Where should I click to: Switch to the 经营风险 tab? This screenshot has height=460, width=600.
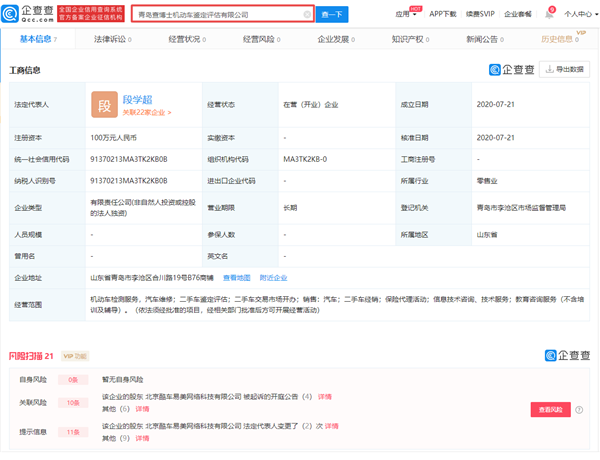pyautogui.click(x=261, y=39)
